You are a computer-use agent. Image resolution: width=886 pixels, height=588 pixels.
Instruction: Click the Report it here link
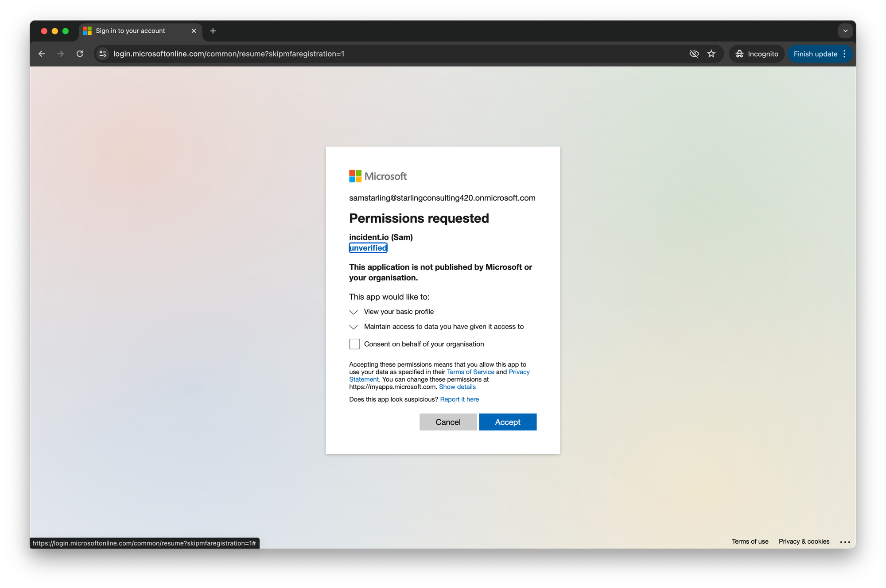click(459, 399)
